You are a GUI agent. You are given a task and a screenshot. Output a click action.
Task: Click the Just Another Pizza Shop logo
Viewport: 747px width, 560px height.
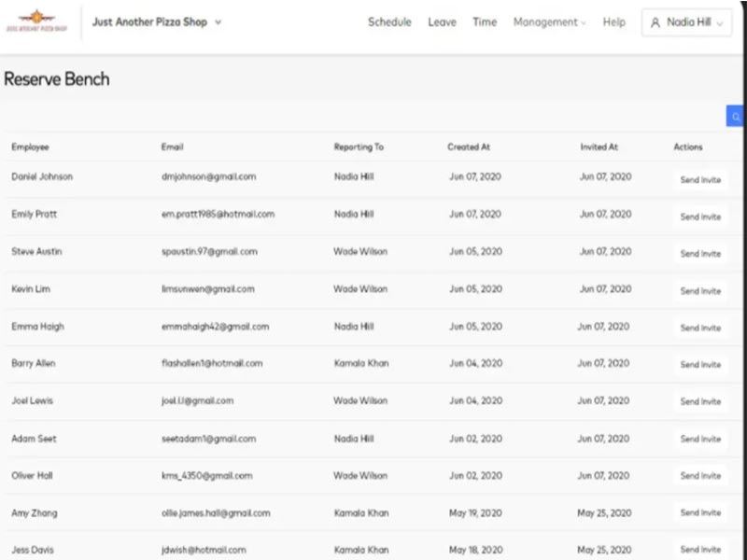click(37, 21)
